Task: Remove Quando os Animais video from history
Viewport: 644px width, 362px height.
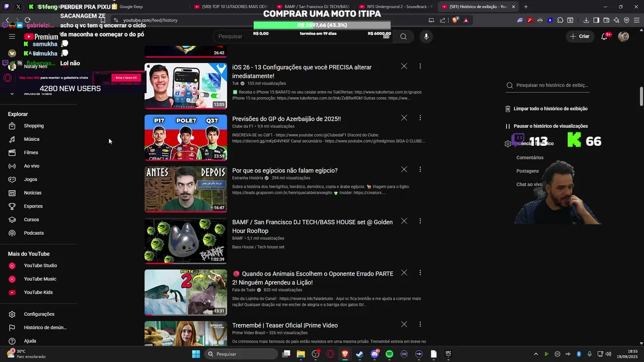Action: pyautogui.click(x=404, y=273)
